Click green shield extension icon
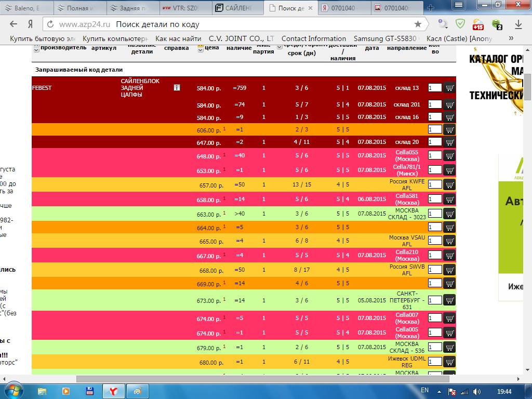This screenshot has width=532, height=399. 460,24
